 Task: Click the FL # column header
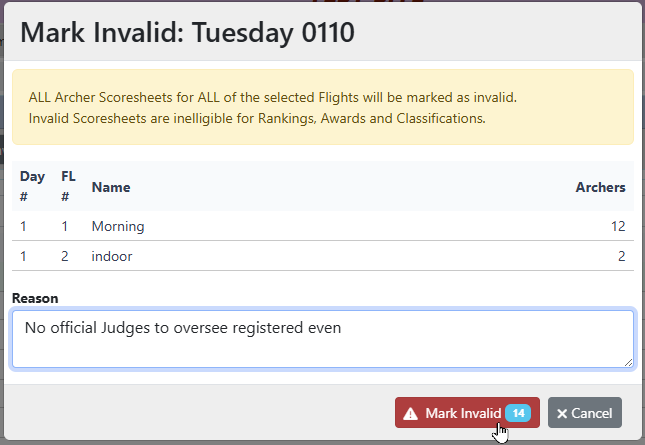coord(68,186)
